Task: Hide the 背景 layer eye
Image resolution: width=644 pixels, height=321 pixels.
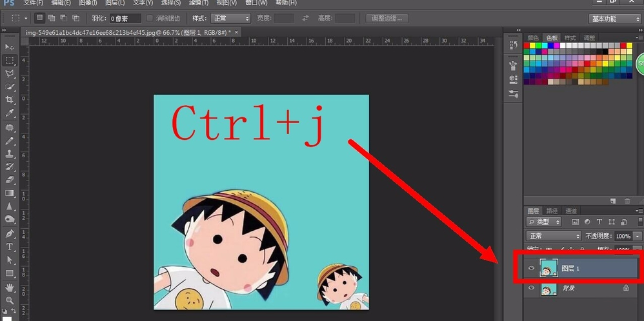Action: tap(532, 287)
